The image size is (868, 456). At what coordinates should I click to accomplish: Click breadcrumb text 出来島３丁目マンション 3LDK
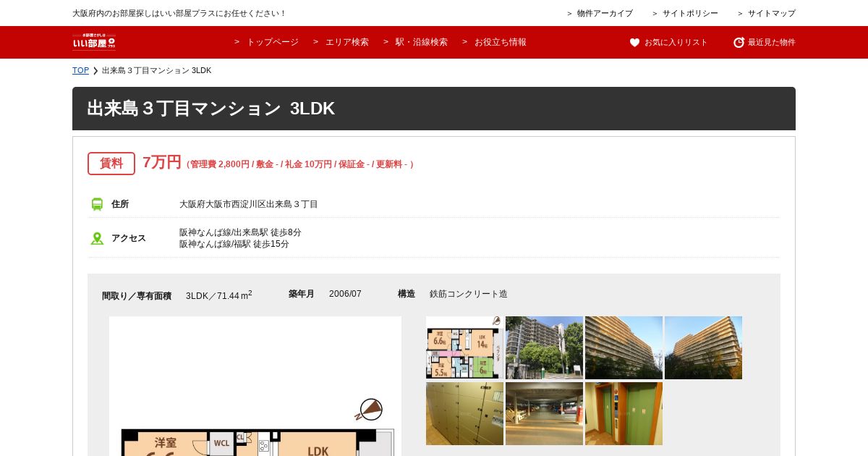(x=157, y=70)
